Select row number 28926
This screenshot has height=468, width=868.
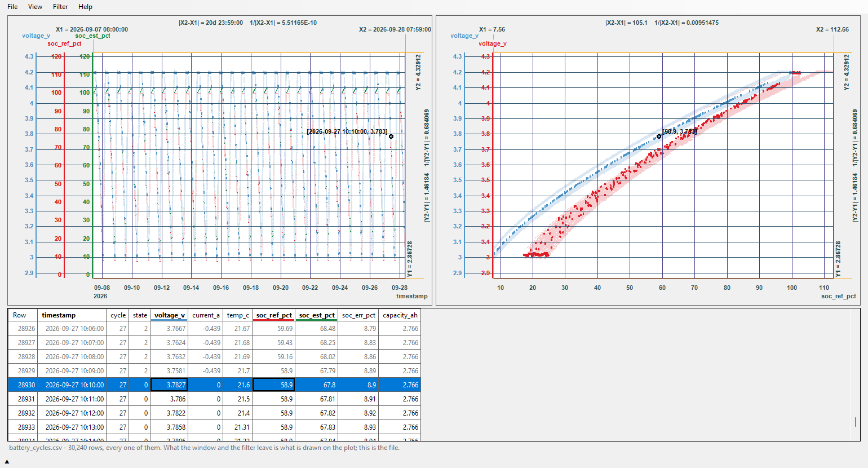23,328
